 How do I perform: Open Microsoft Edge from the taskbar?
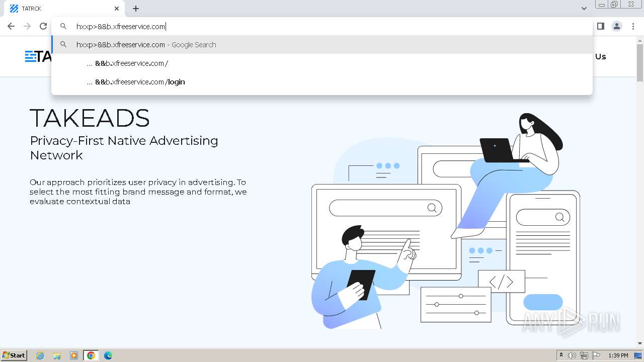coord(108,355)
